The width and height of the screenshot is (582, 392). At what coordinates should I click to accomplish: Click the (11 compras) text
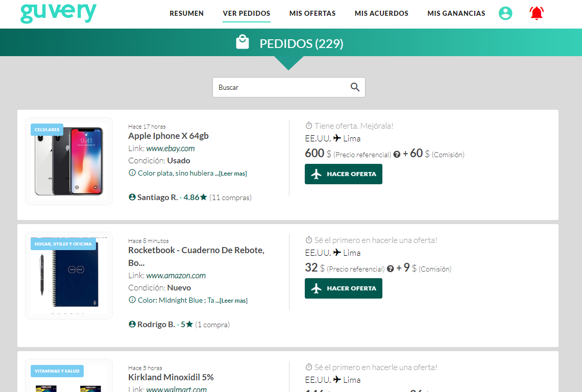click(x=230, y=198)
